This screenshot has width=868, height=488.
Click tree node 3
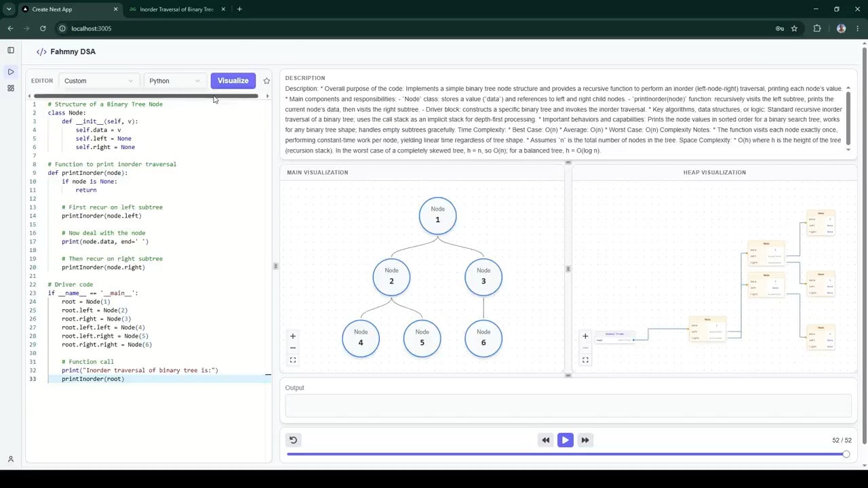point(484,277)
